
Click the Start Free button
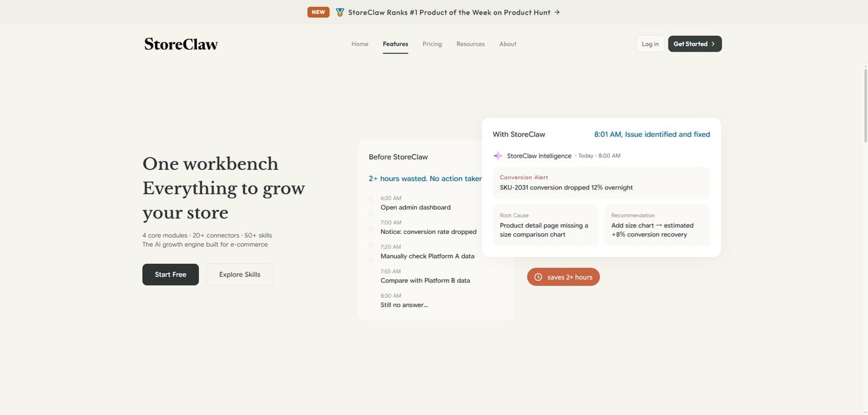[170, 275]
